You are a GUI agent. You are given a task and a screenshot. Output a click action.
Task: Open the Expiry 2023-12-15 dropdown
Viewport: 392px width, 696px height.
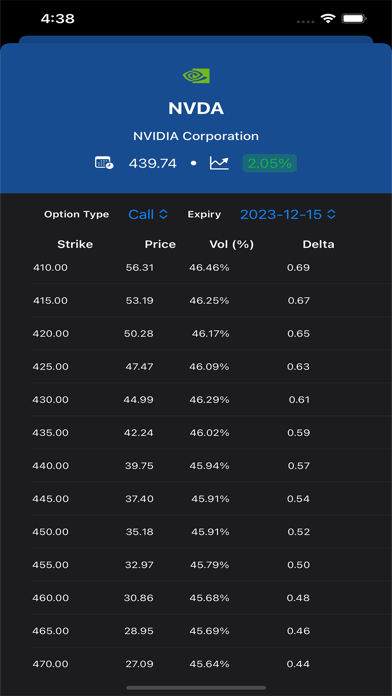tap(288, 214)
